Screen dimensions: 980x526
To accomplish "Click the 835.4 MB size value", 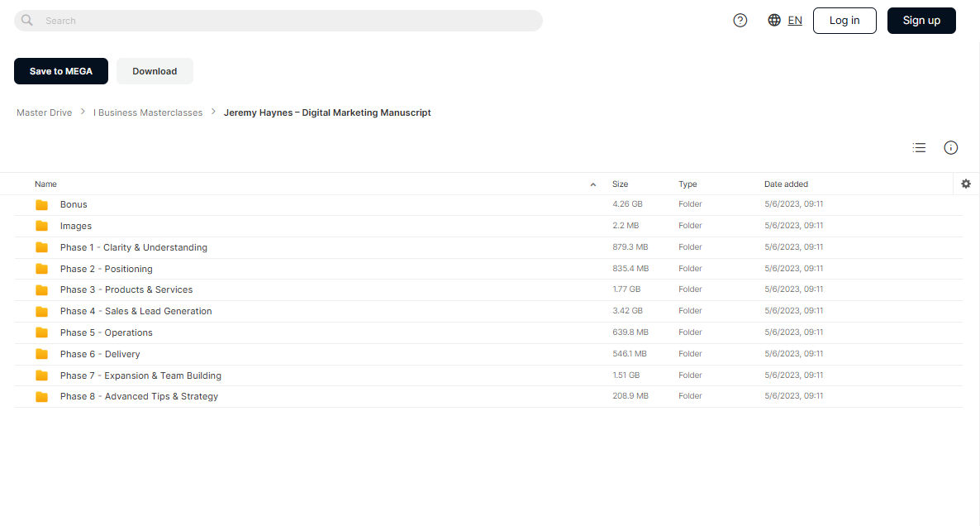I will 630,268.
